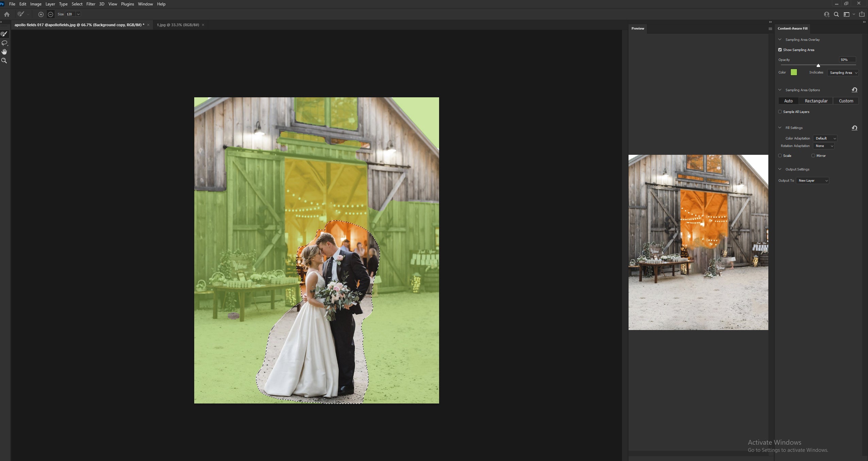Click the Brush tool icon

click(x=5, y=34)
